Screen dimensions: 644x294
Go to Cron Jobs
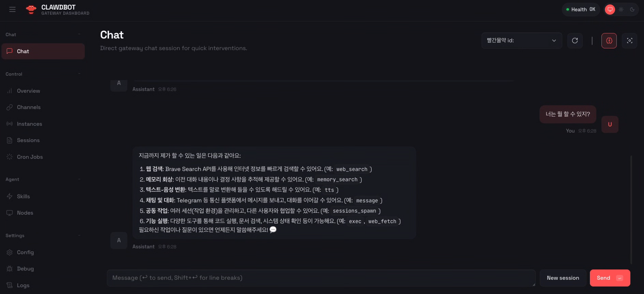coord(29,157)
